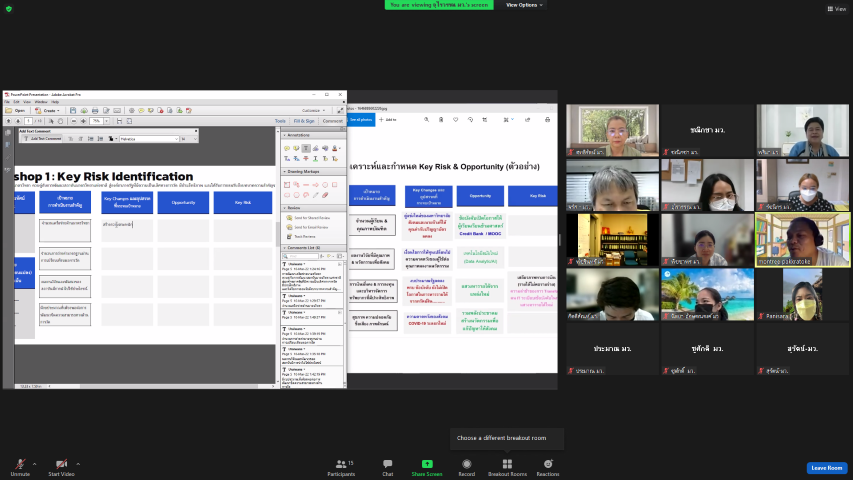Select the Add Text Comment tool in Annotations
Viewport: 853px width, 480px height.
(x=307, y=148)
